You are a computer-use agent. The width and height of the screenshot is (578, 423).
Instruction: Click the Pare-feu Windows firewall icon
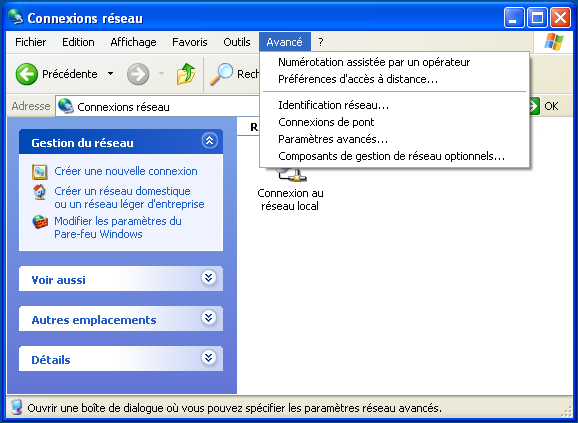point(40,222)
